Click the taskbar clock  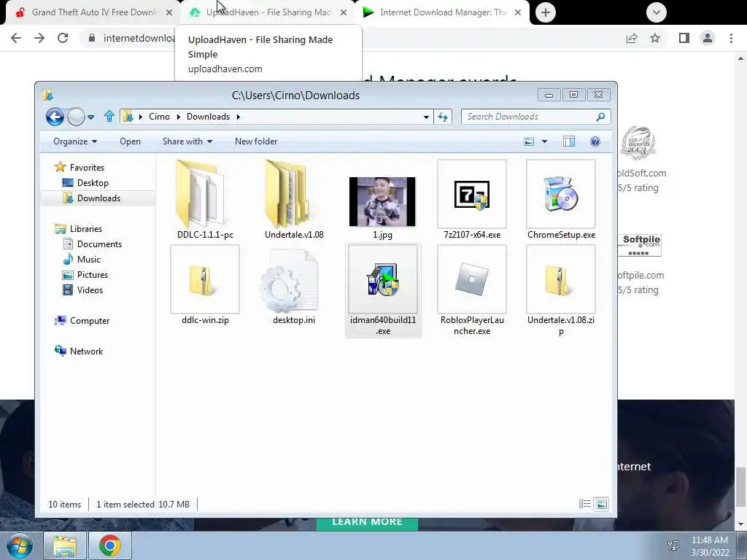tap(710, 546)
